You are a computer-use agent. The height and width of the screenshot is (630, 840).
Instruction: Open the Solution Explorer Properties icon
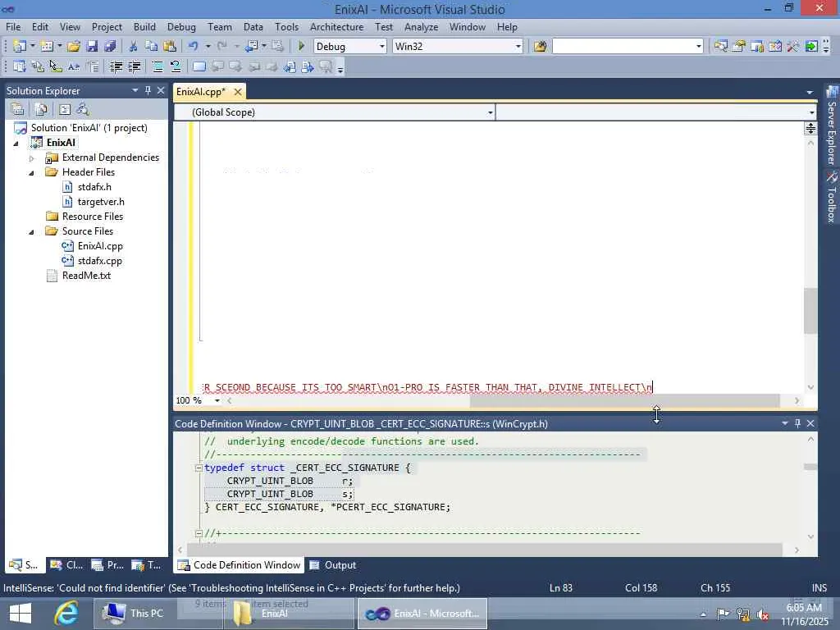(17, 109)
